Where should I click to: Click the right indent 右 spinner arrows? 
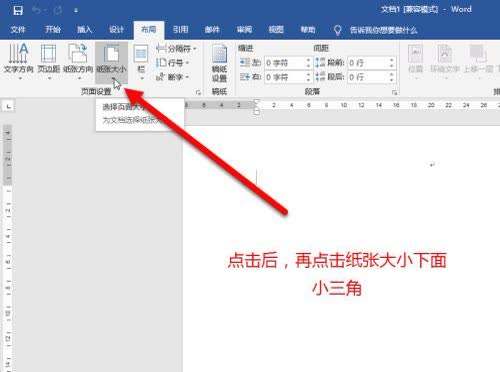308,77
